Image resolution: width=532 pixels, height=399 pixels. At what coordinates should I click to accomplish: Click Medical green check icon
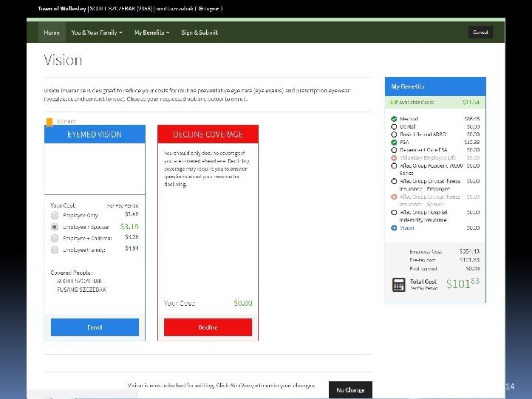point(394,119)
